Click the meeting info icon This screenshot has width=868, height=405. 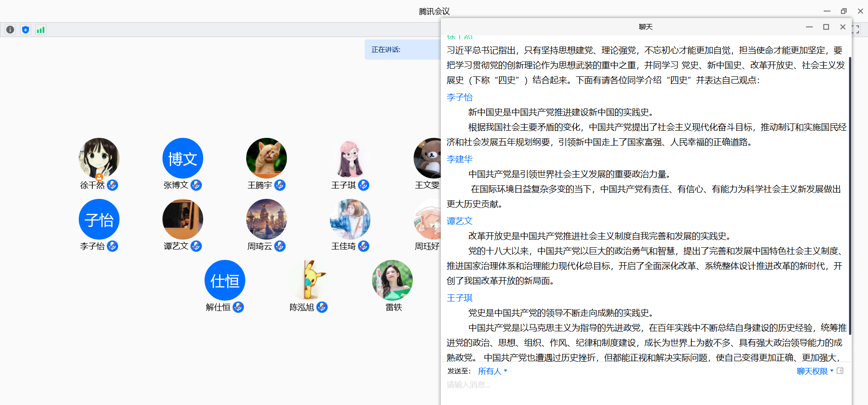coord(10,30)
